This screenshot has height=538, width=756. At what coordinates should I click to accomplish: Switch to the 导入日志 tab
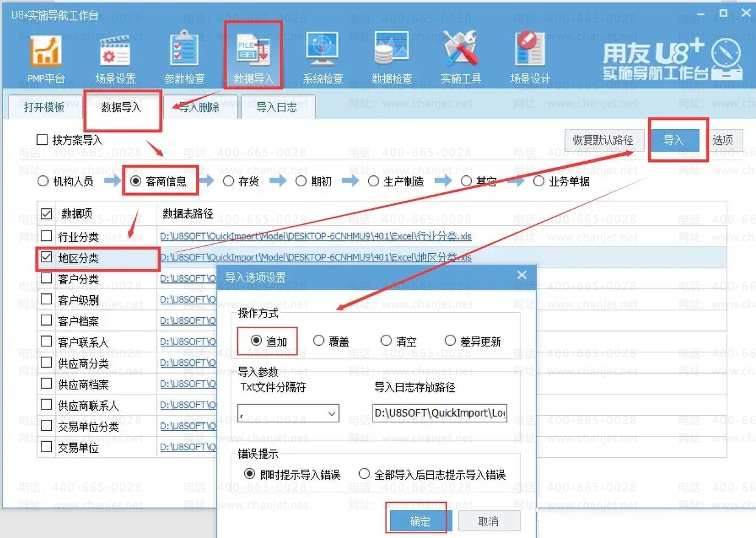tap(276, 107)
